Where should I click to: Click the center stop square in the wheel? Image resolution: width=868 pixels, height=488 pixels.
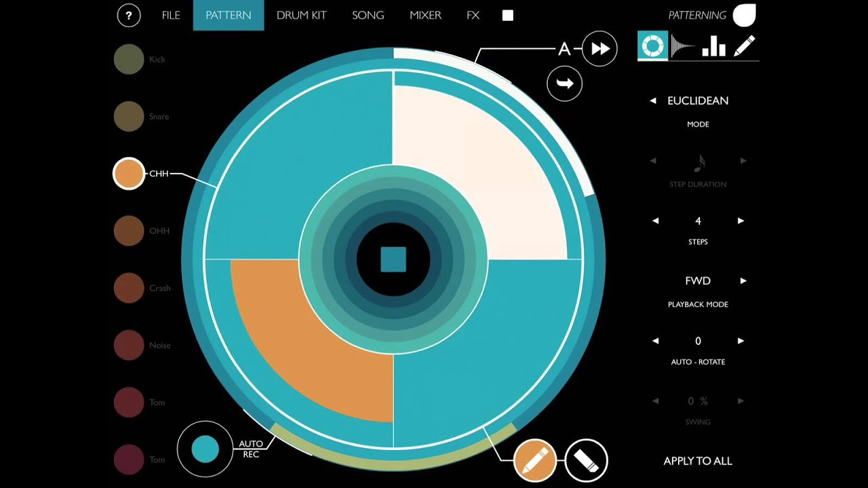393,260
